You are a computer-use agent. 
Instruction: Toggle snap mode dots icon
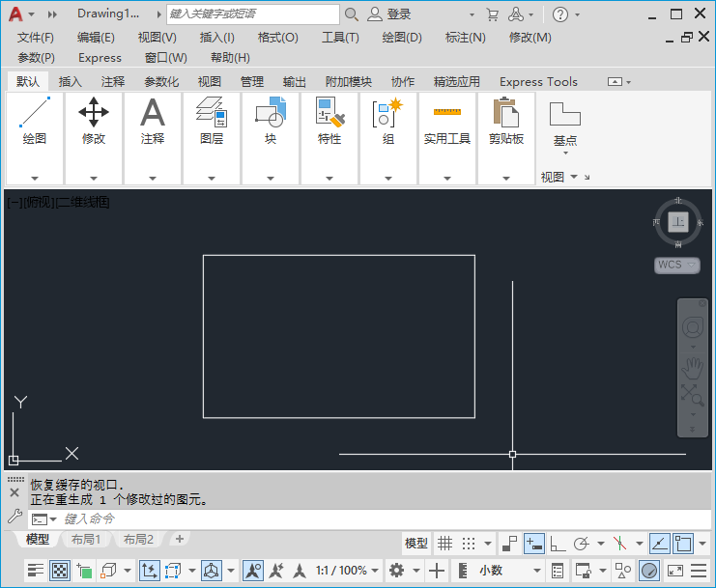(x=469, y=544)
